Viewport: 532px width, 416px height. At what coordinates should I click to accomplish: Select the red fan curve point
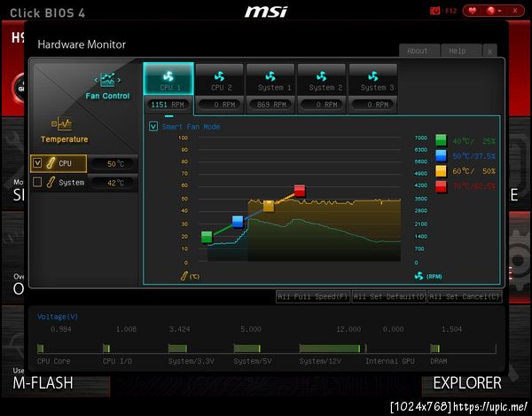[x=300, y=191]
